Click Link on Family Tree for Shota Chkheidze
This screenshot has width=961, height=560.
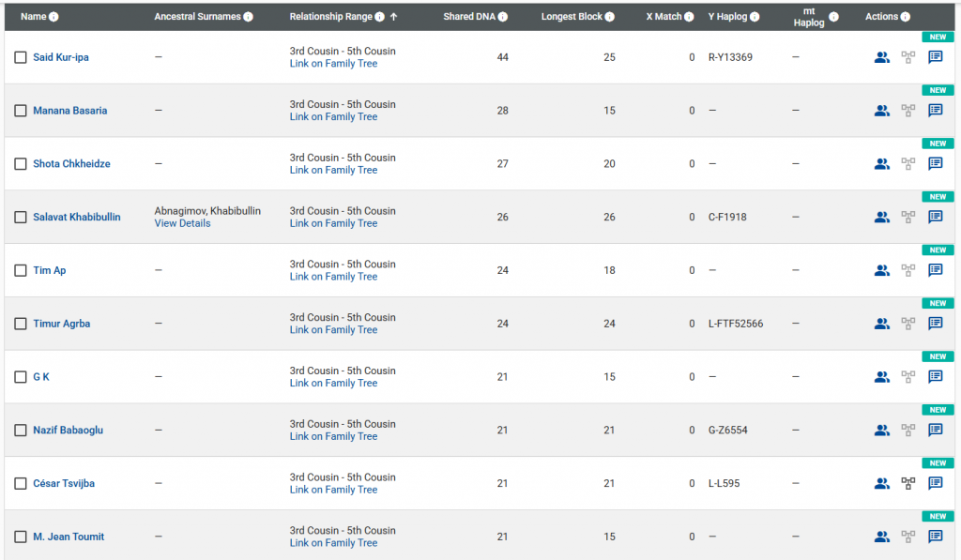click(333, 170)
